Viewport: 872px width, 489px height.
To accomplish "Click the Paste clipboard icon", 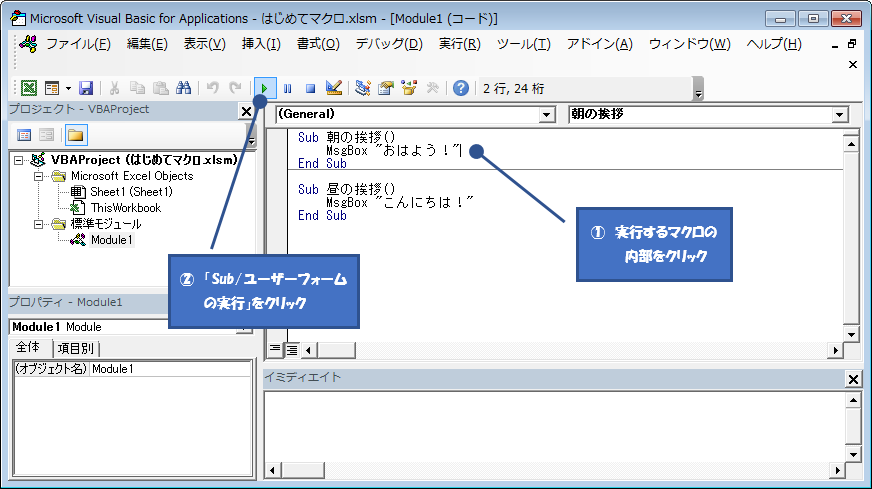I will (x=161, y=88).
